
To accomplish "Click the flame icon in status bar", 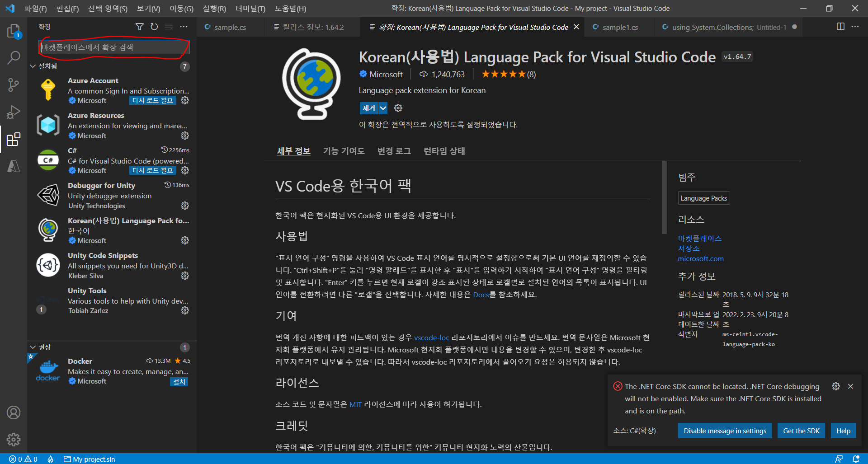I will [51, 459].
